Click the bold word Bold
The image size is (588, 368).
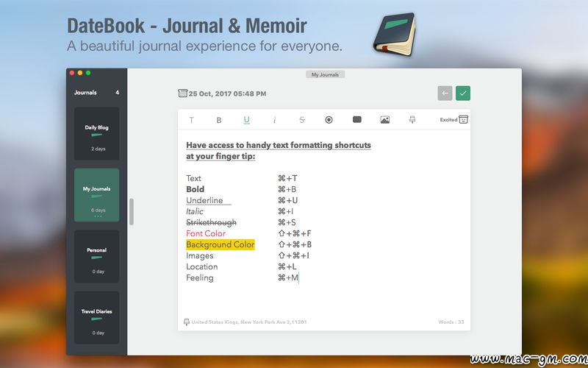coord(195,189)
